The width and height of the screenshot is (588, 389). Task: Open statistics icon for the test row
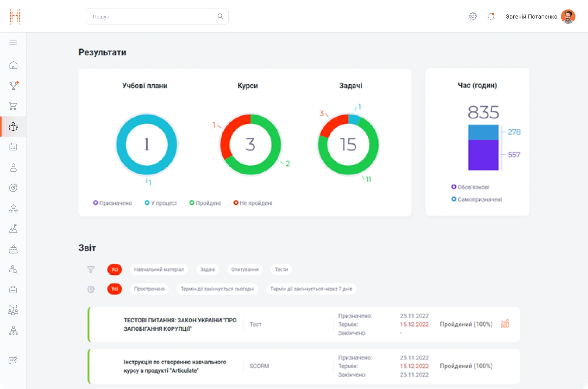click(505, 324)
